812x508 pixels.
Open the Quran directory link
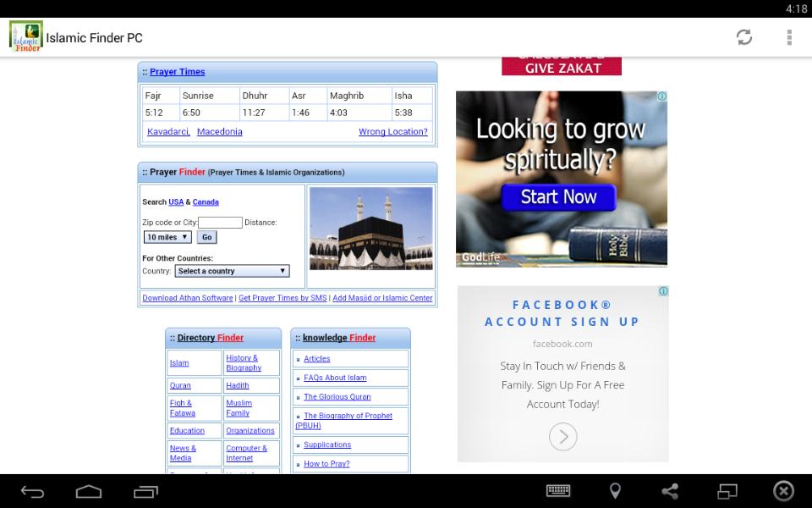[180, 385]
